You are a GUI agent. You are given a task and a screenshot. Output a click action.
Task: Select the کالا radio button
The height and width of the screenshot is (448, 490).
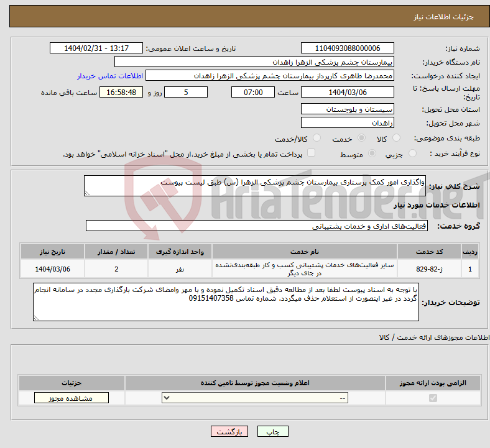click(x=396, y=138)
